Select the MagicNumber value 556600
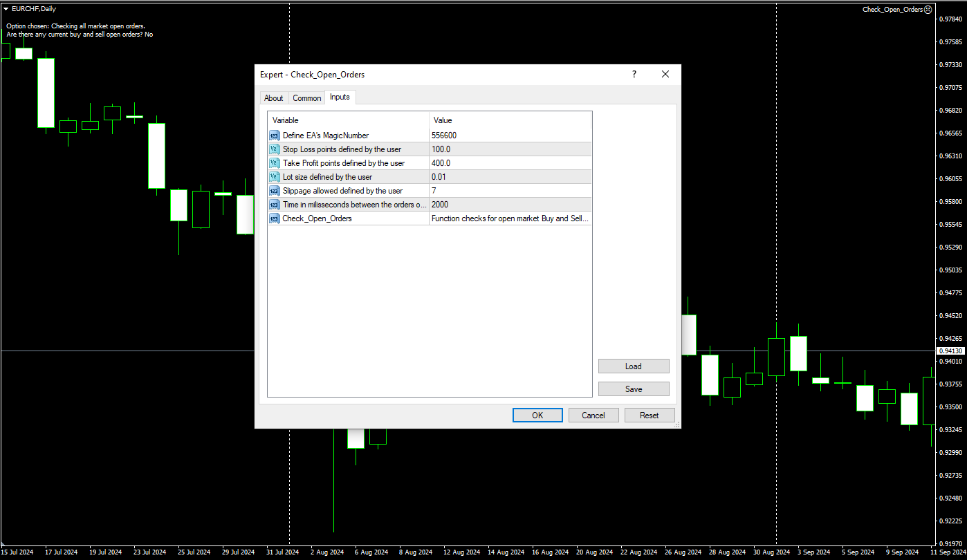The height and width of the screenshot is (560, 967). click(444, 136)
